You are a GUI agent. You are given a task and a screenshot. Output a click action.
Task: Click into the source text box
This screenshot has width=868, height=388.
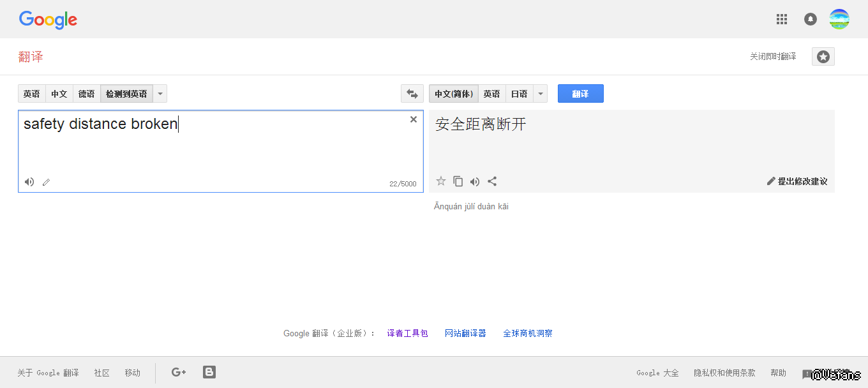221,151
